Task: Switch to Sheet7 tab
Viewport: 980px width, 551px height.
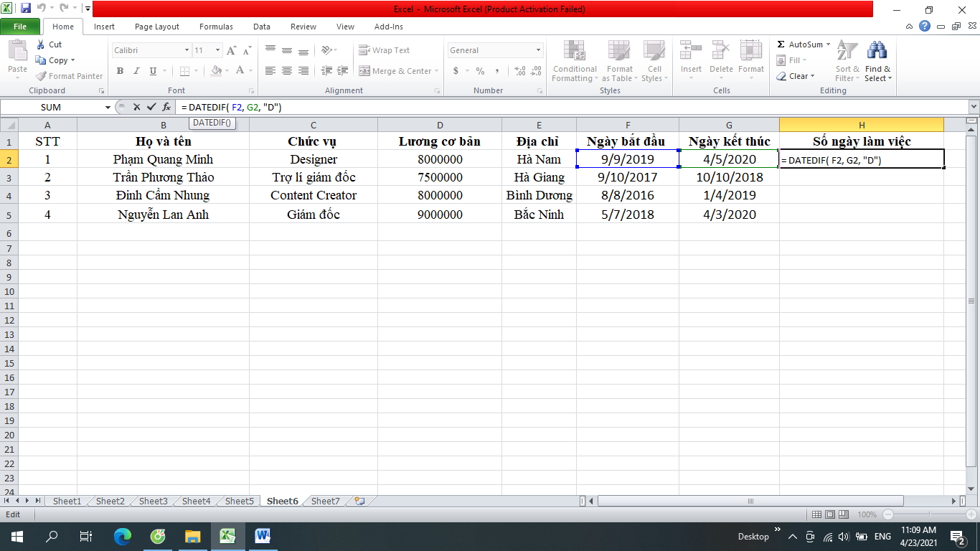Action: coord(326,501)
